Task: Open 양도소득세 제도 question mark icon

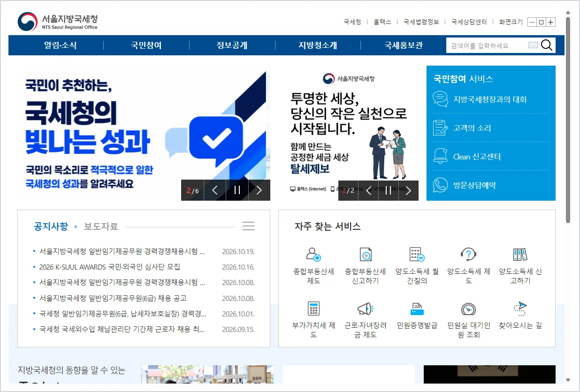Action: point(468,255)
